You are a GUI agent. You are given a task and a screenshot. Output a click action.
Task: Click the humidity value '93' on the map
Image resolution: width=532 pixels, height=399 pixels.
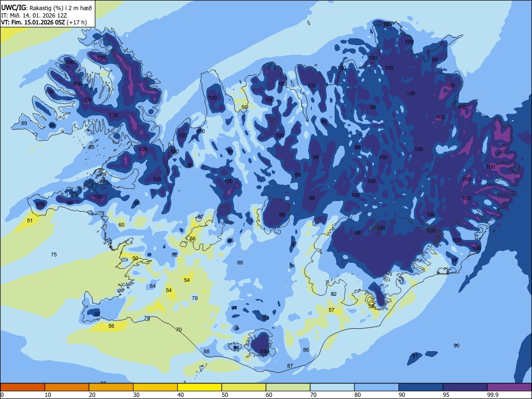(x=265, y=318)
